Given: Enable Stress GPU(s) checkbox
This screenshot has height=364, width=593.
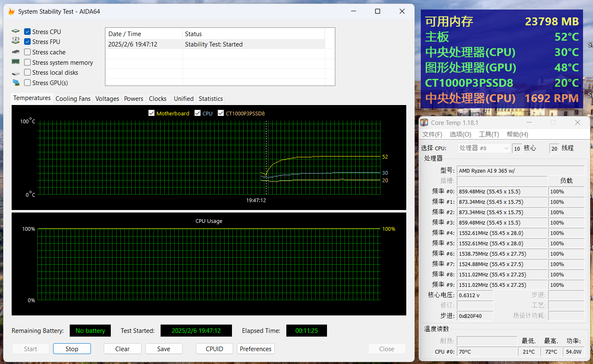Looking at the screenshot, I should [x=27, y=83].
